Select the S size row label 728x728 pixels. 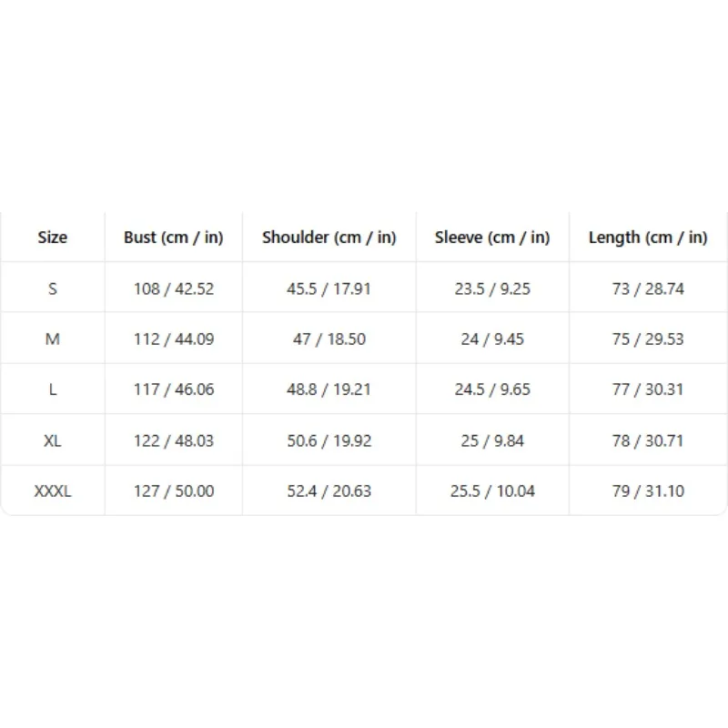click(x=53, y=288)
